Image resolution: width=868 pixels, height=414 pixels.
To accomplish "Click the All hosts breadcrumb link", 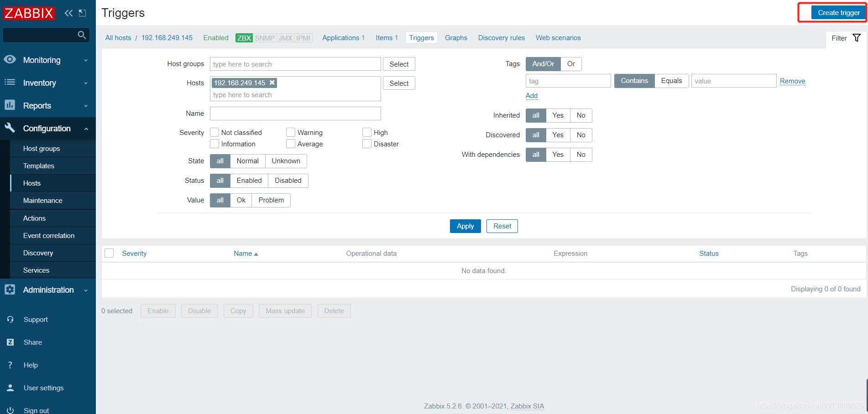I will click(118, 38).
